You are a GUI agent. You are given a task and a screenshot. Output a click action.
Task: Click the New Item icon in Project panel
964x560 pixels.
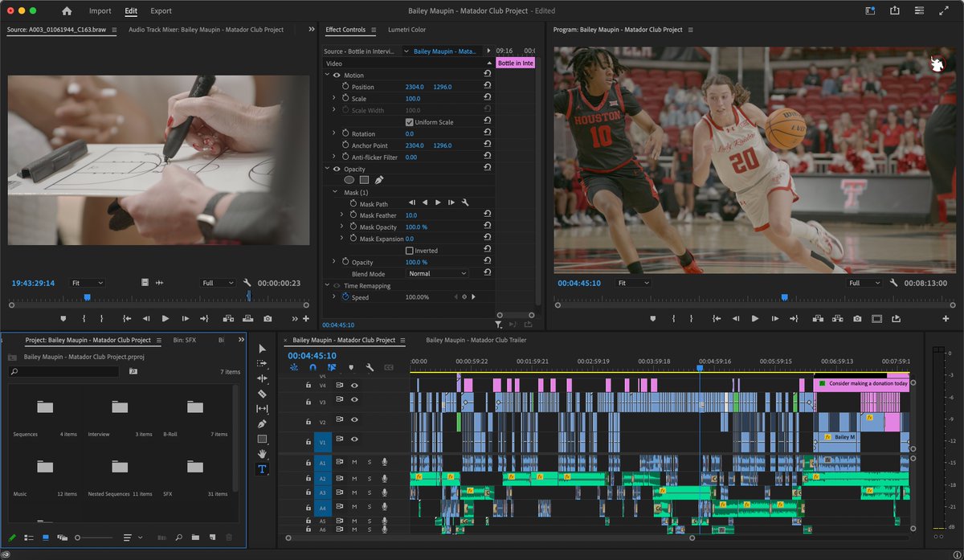[x=212, y=537]
